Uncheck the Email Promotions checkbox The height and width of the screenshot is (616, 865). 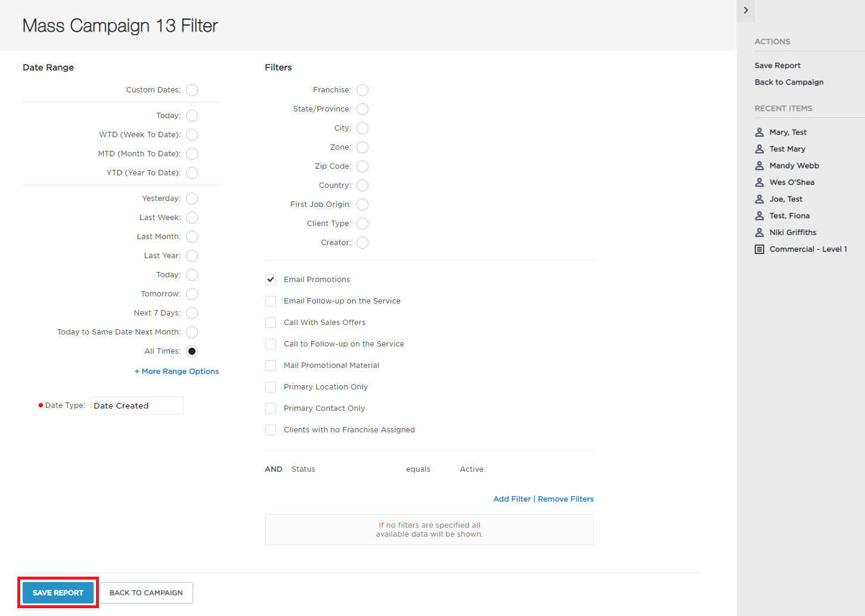pos(271,280)
